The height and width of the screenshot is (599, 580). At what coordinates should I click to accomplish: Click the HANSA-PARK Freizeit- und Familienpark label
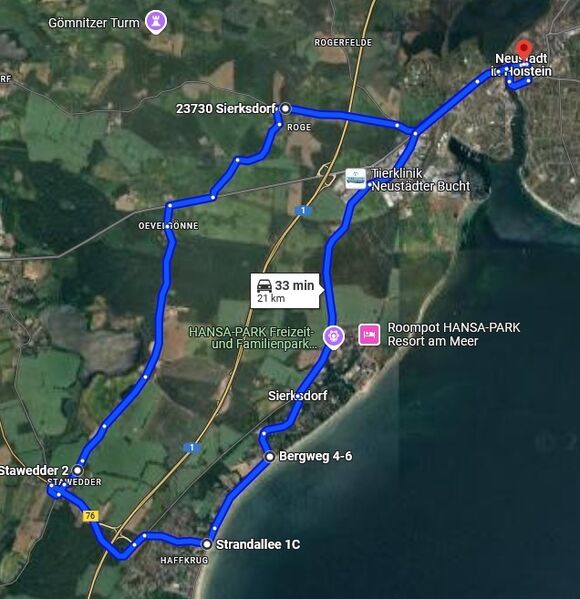click(x=253, y=338)
